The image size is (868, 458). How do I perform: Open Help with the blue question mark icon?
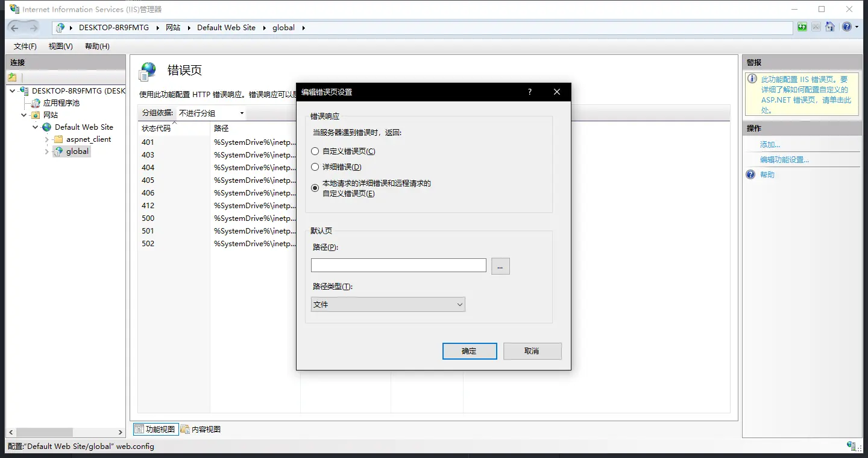click(x=847, y=27)
